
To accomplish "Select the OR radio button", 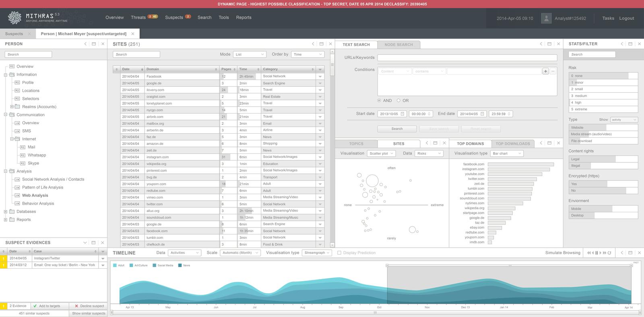I will (x=398, y=101).
